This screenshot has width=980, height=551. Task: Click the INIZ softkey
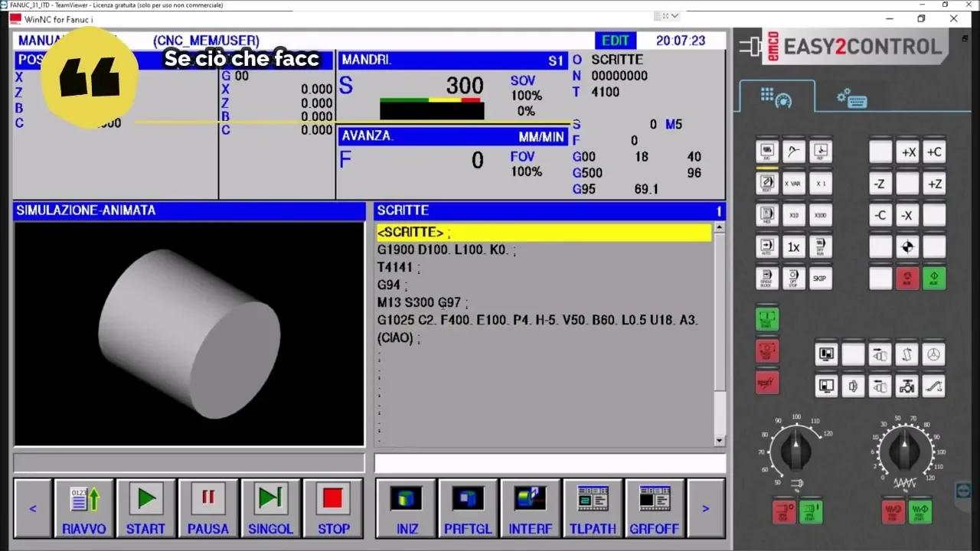407,508
